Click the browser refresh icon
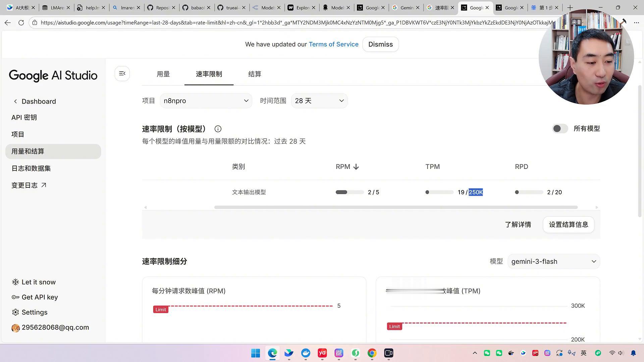 click(x=21, y=22)
